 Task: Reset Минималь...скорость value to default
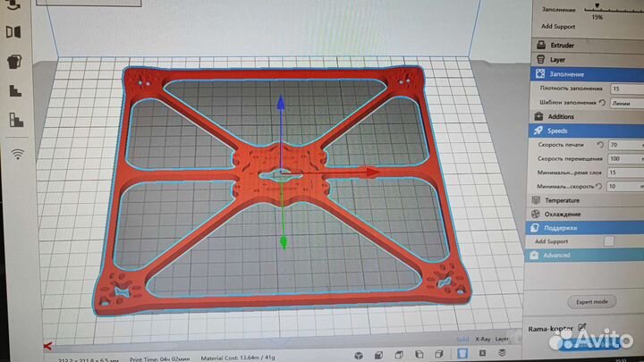[x=598, y=186]
